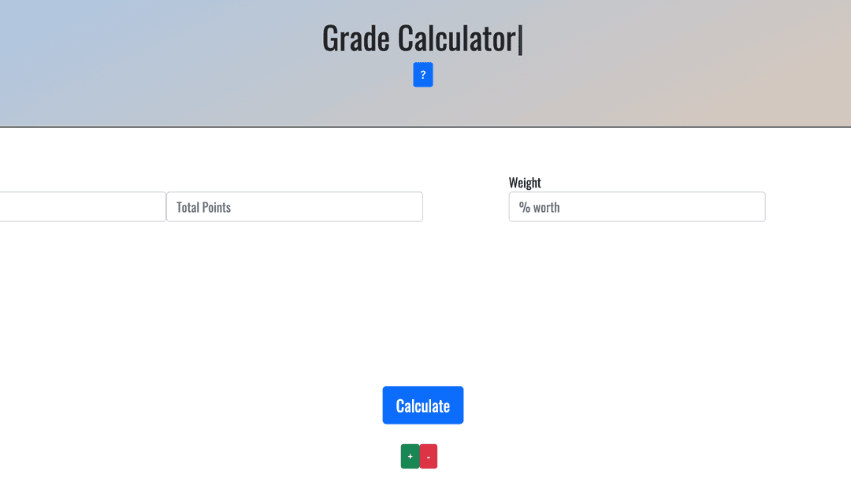The height and width of the screenshot is (504, 851).
Task: Remove a row with the red minus button
Action: 428,456
